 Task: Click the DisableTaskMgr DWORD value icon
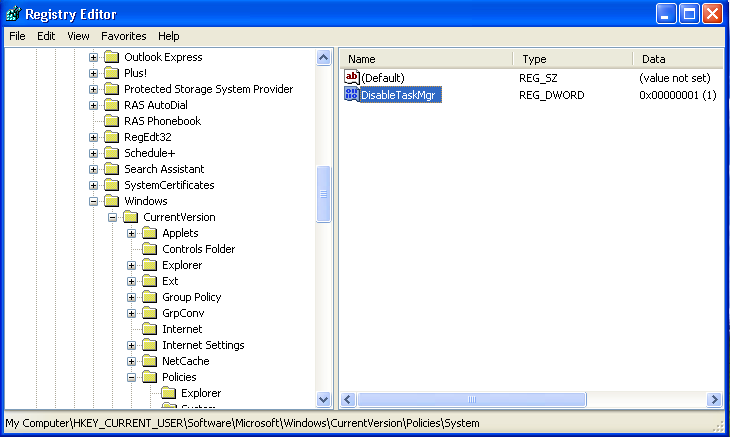[351, 94]
